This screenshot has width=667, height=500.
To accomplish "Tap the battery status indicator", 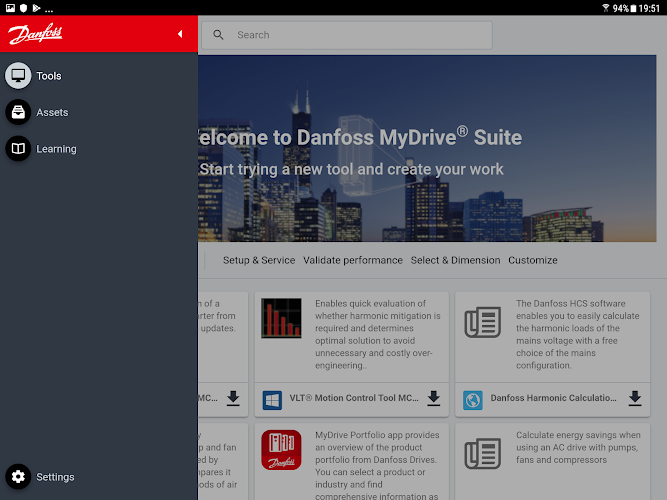I will point(633,8).
